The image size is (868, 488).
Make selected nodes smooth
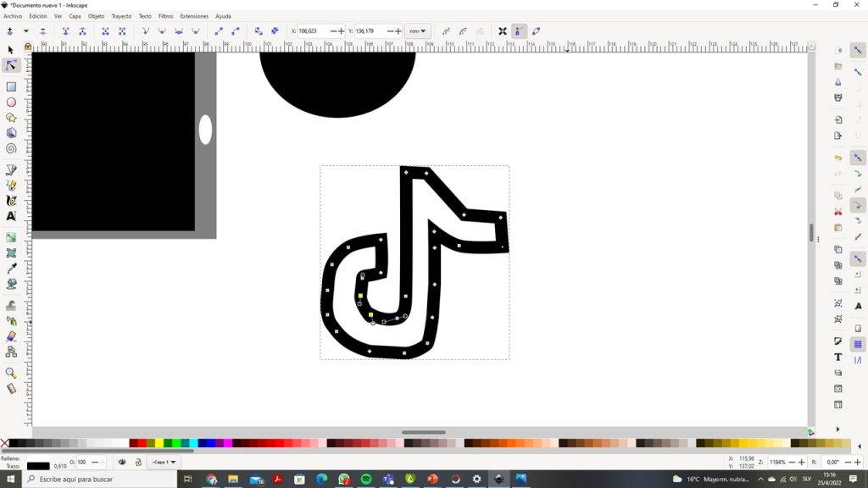point(162,31)
